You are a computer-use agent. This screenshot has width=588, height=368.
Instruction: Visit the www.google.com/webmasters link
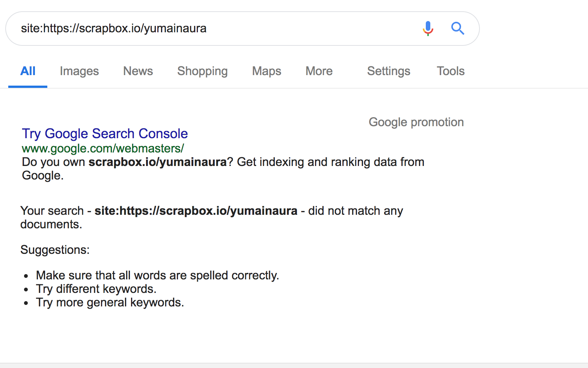[x=102, y=148]
